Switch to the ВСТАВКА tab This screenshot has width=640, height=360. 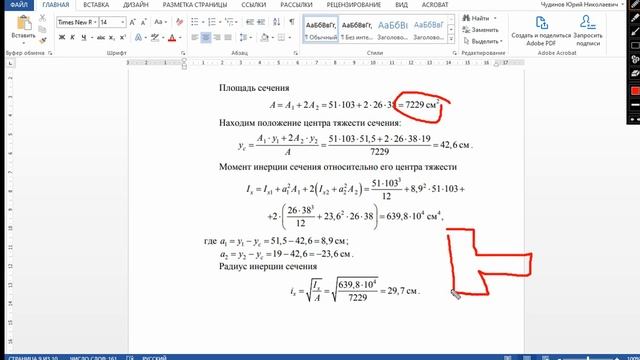96,5
